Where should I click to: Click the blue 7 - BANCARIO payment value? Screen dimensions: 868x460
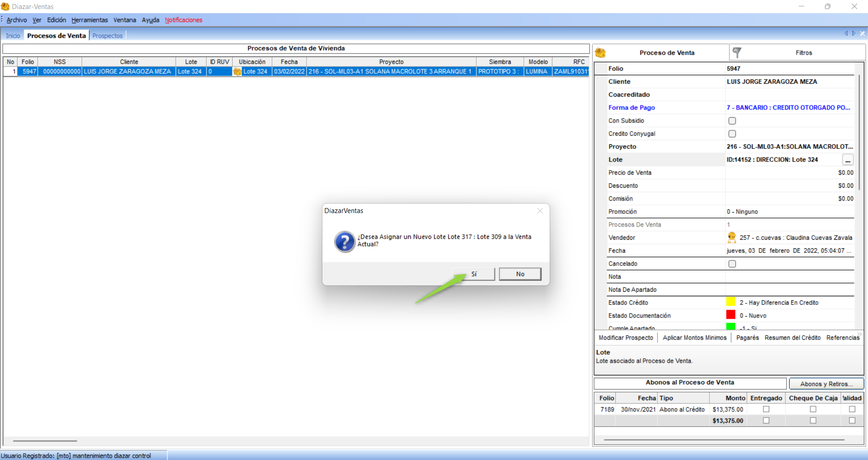788,108
